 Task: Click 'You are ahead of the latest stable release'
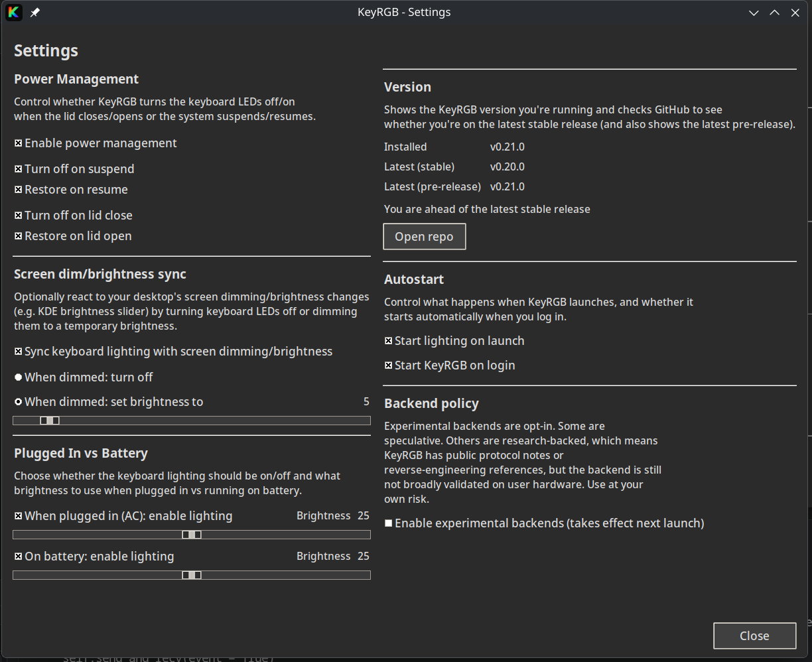pyautogui.click(x=487, y=209)
